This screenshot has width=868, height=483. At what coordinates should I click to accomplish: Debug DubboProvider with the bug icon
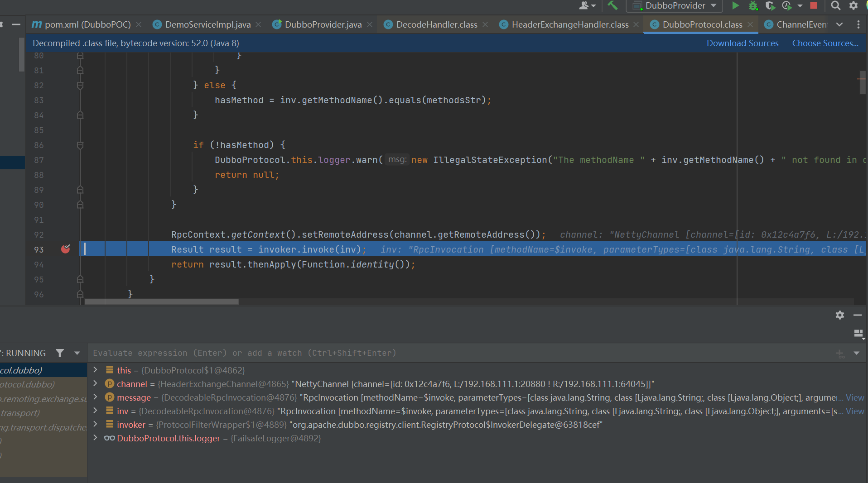(753, 5)
